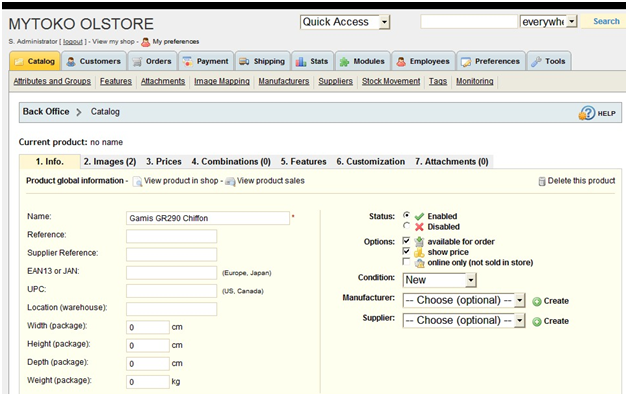Click the Help question mark icon
This screenshot has width=628, height=396.
pos(587,113)
